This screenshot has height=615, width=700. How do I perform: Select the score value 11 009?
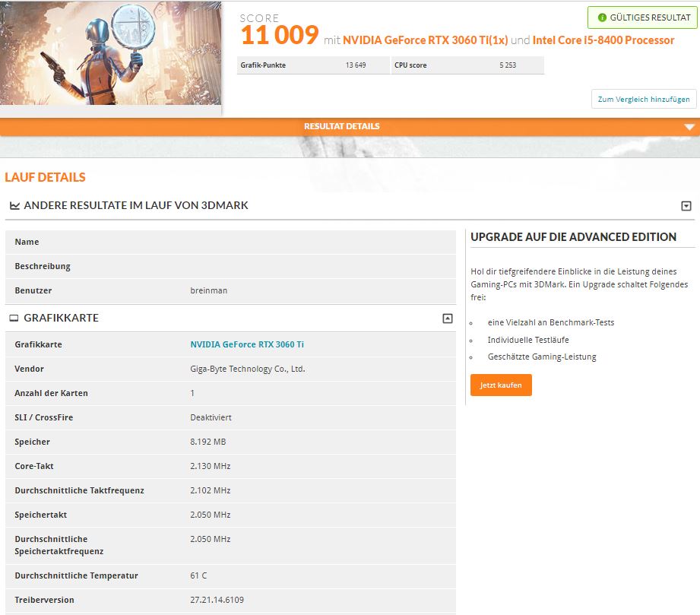pyautogui.click(x=280, y=35)
